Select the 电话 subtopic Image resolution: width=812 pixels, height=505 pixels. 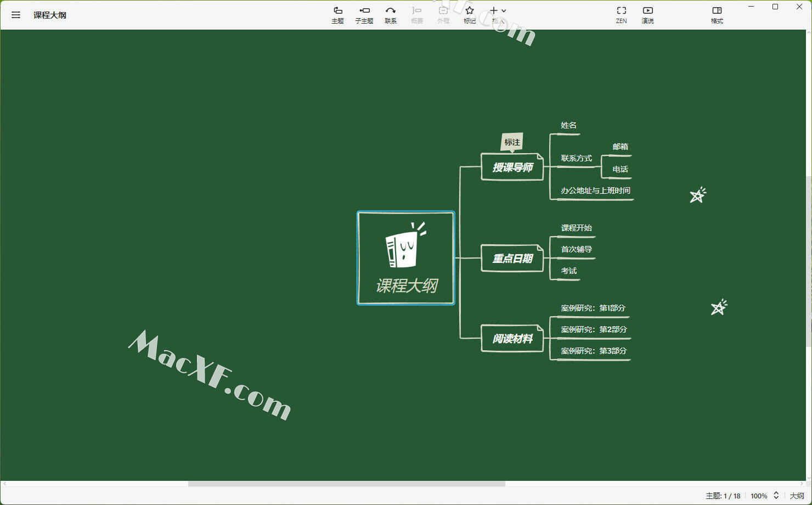(x=621, y=170)
